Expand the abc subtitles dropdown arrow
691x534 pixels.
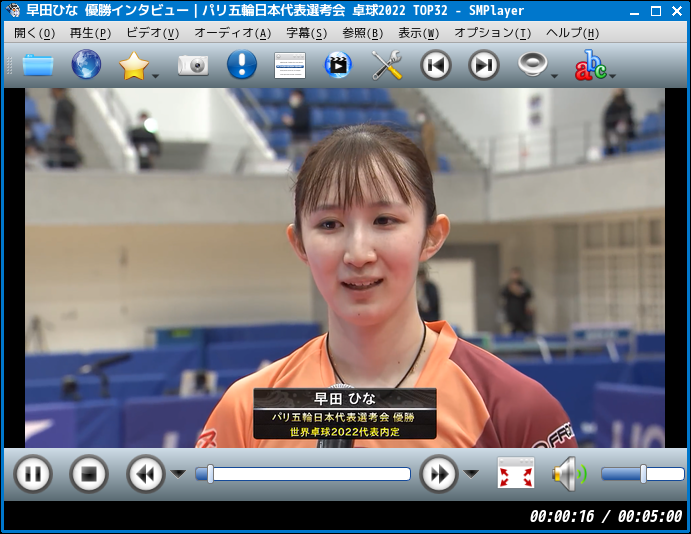(613, 76)
